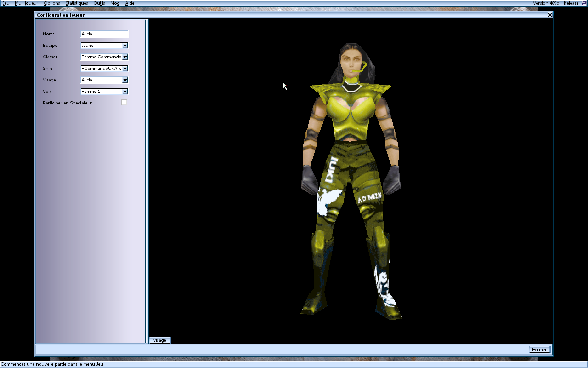Open the Outils menu
This screenshot has height=368, width=588.
[99, 3]
